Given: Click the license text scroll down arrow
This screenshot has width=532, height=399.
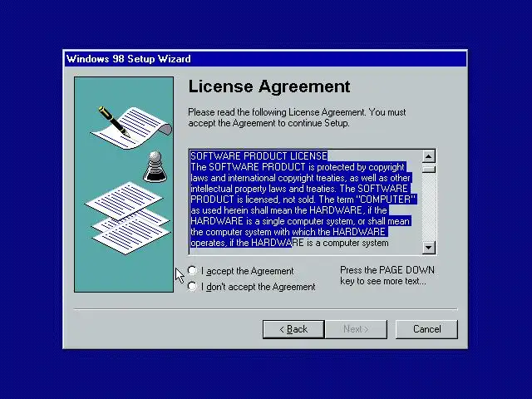Looking at the screenshot, I should click(x=429, y=248).
